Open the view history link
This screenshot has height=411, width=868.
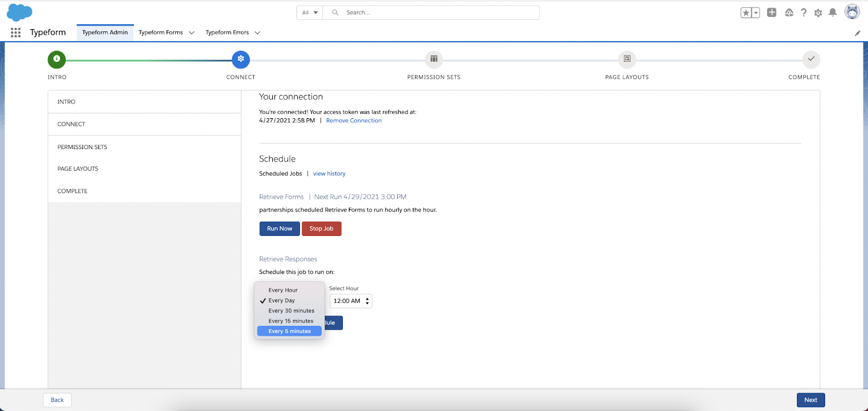click(329, 174)
